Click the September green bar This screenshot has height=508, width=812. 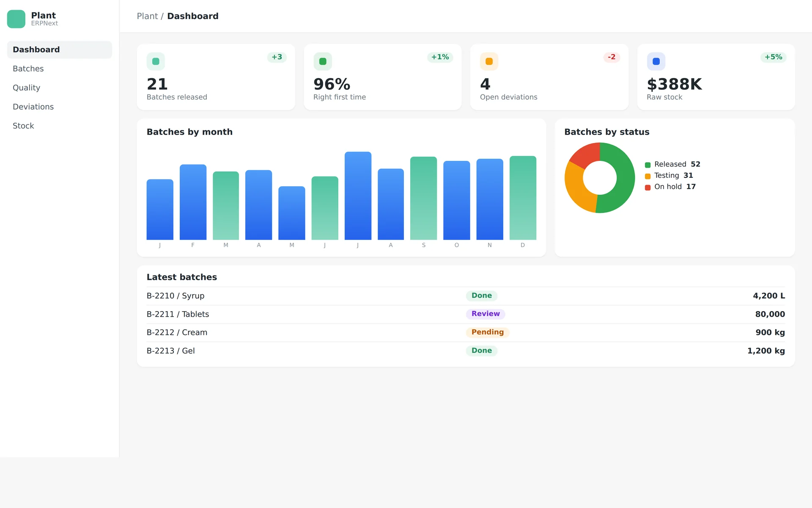[x=423, y=198]
